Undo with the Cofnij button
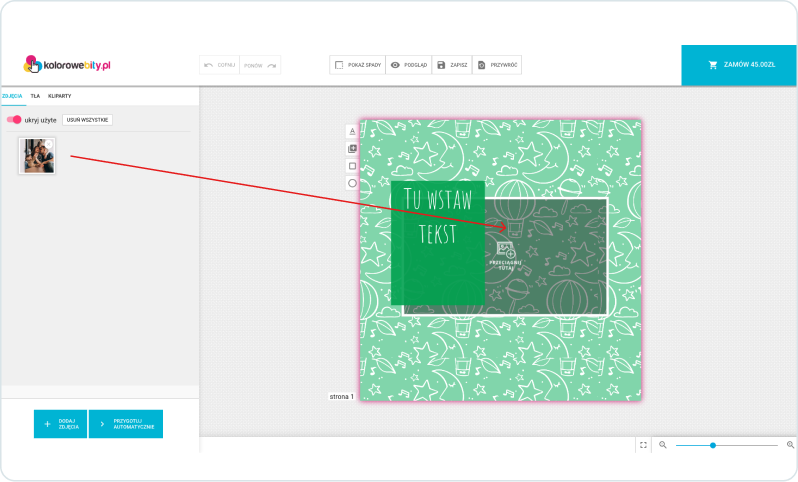798x482 pixels. 219,65
